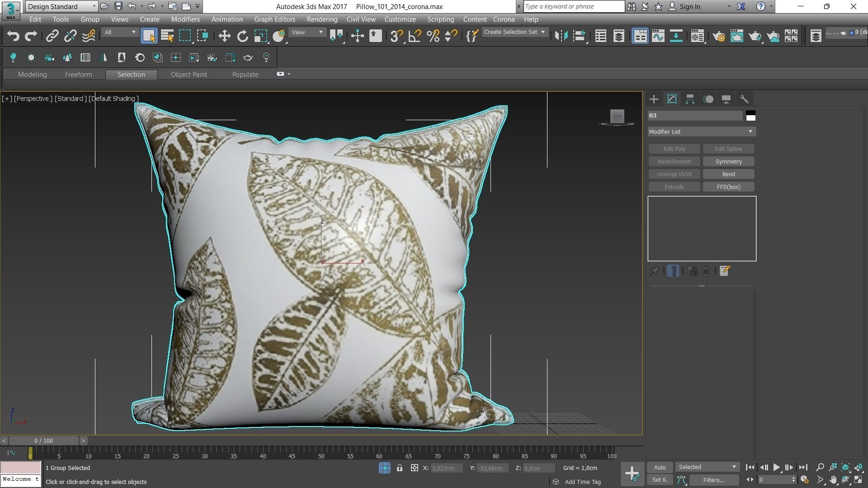The width and height of the screenshot is (868, 488).
Task: Apply the Symmetry modifier button
Action: [x=728, y=162]
